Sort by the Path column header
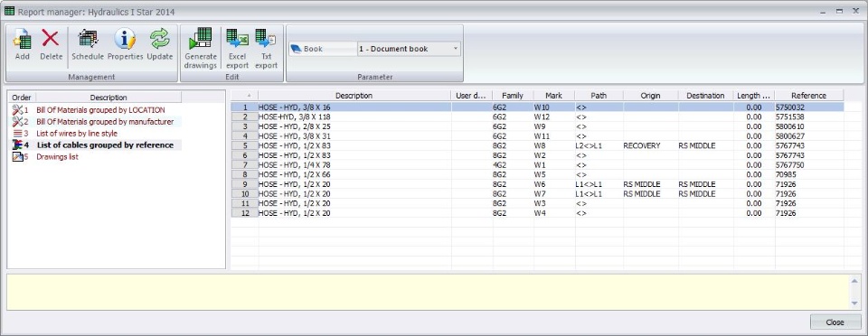This screenshot has height=336, width=868. click(599, 96)
